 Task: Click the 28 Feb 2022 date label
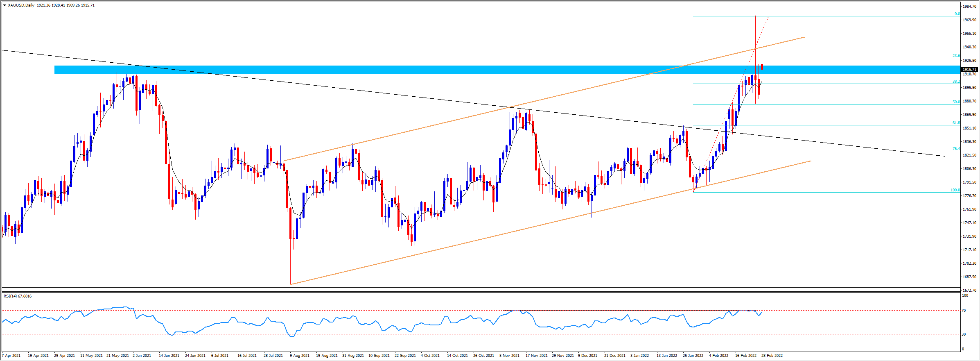[772, 356]
